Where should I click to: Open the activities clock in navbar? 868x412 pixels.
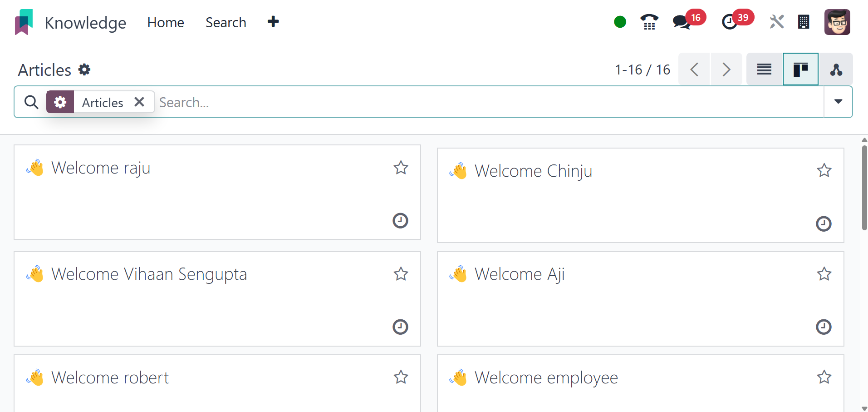tap(729, 22)
